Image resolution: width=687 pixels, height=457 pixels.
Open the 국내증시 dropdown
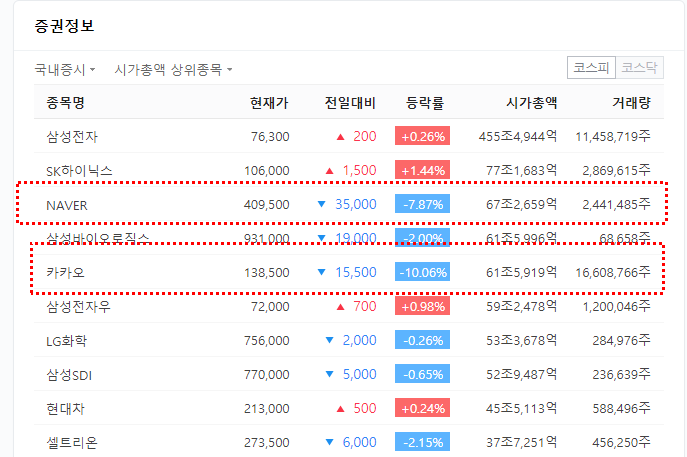[x=65, y=69]
